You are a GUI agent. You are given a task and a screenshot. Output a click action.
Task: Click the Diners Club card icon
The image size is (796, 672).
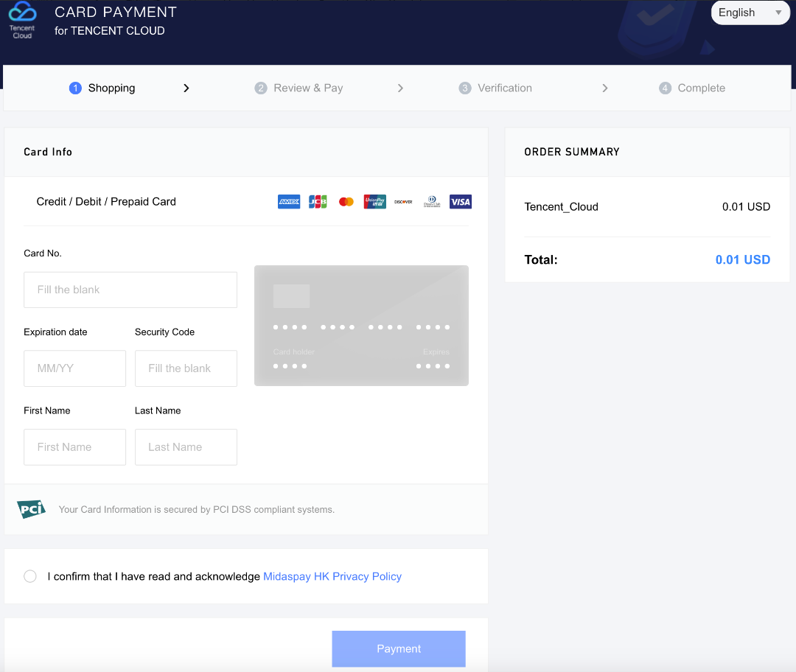[x=432, y=202]
